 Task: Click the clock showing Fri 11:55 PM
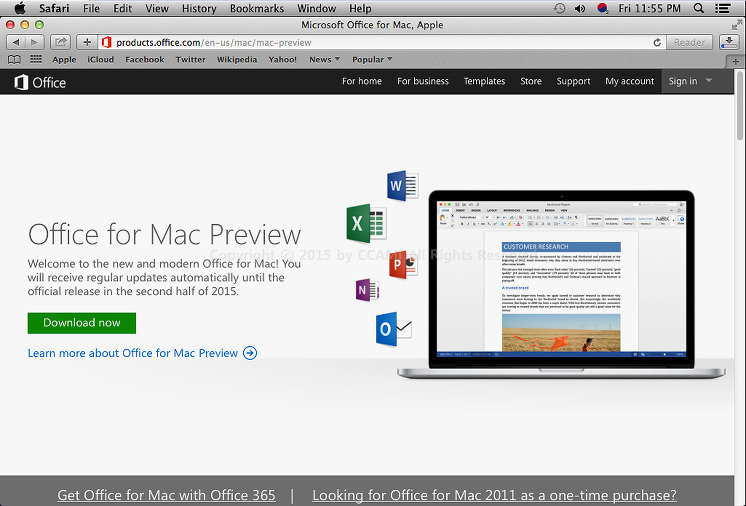click(x=649, y=8)
